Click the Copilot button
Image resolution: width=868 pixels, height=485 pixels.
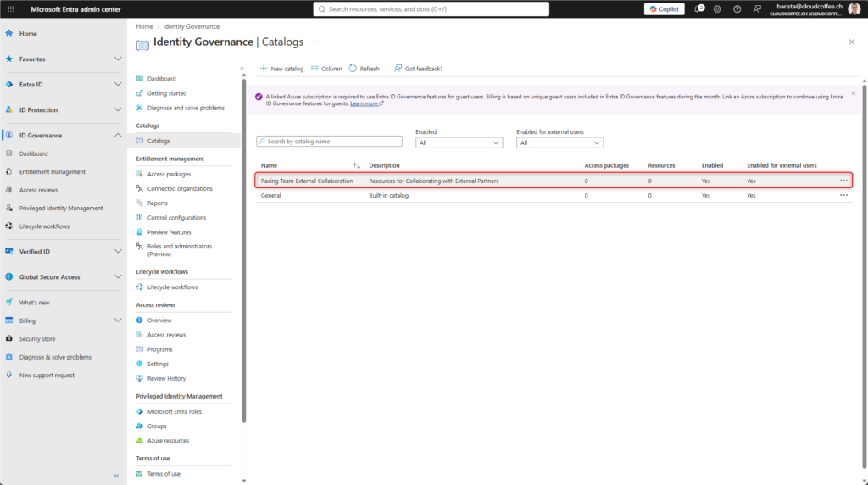click(x=664, y=8)
